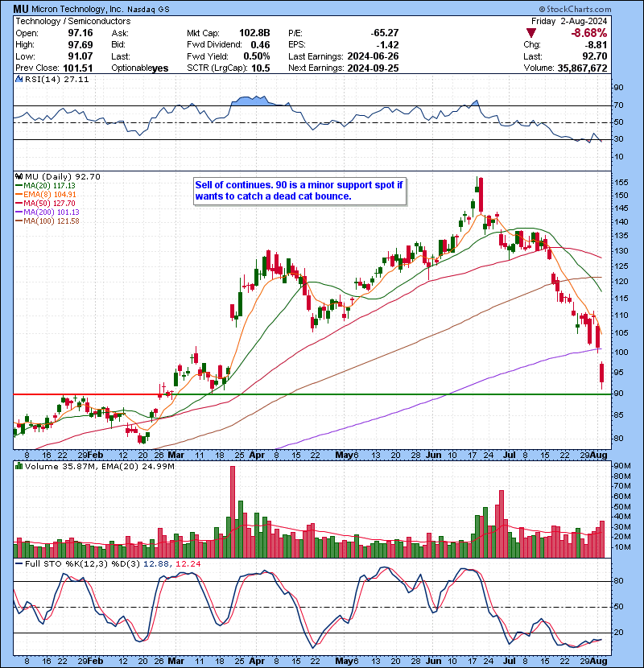Screen dimensions: 644x668
Task: Select the Last value 92.70 below Chg
Action: click(595, 56)
